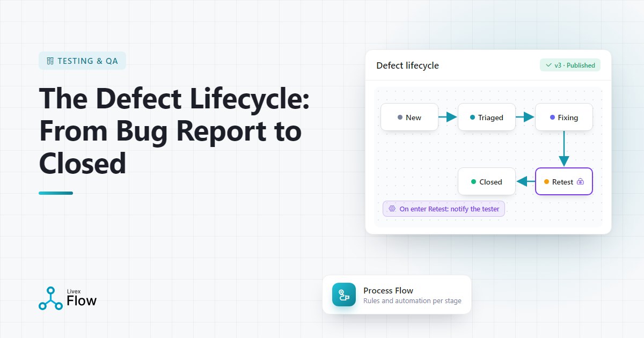Viewport: 644px width, 338px height.
Task: Click the test tube icon in Testing & QA badge
Action: tap(50, 61)
